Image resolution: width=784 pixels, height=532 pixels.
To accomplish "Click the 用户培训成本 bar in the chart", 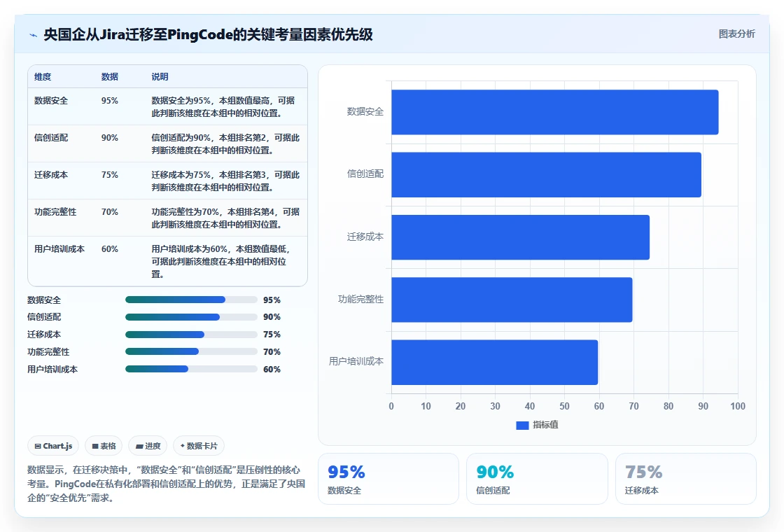I will [x=494, y=362].
